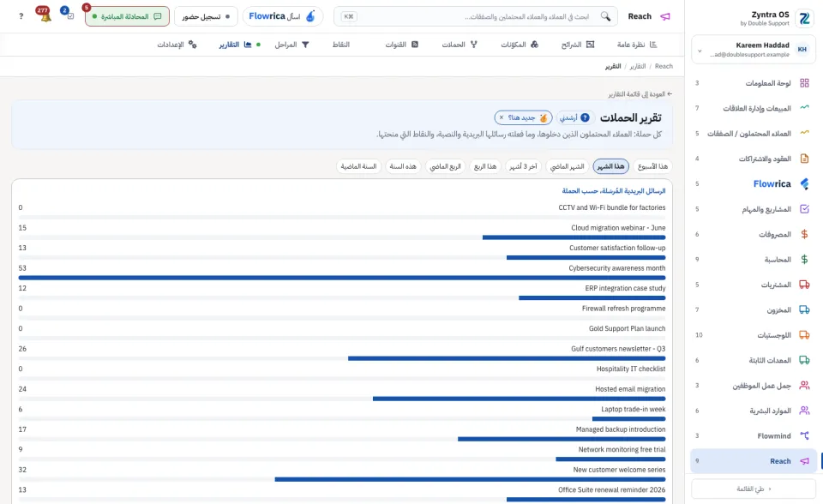The image size is (823, 504).
Task: Select the الربع الماضي date range
Action: [445, 166]
